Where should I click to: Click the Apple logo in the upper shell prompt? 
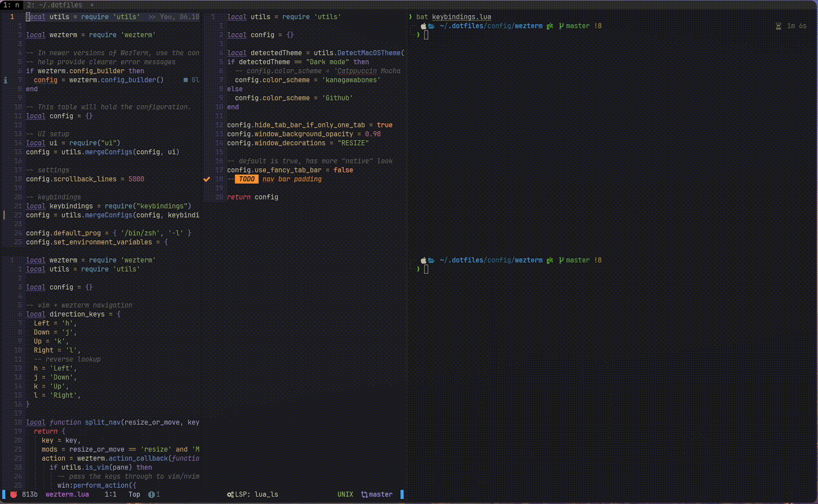pyautogui.click(x=424, y=26)
